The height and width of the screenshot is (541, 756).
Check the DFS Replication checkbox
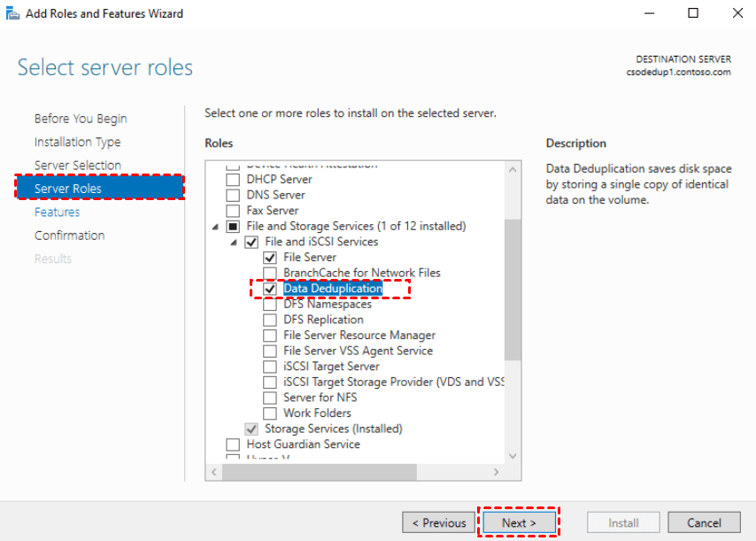coord(270,320)
